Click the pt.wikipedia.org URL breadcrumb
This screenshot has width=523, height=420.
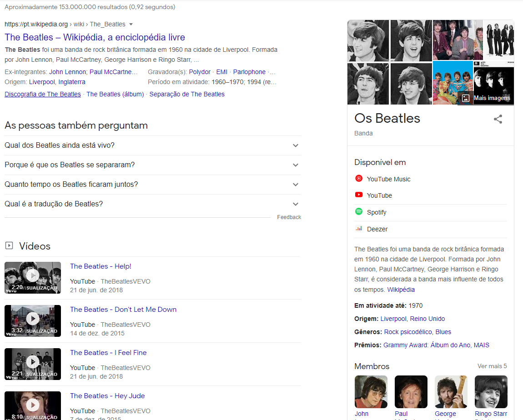click(36, 25)
